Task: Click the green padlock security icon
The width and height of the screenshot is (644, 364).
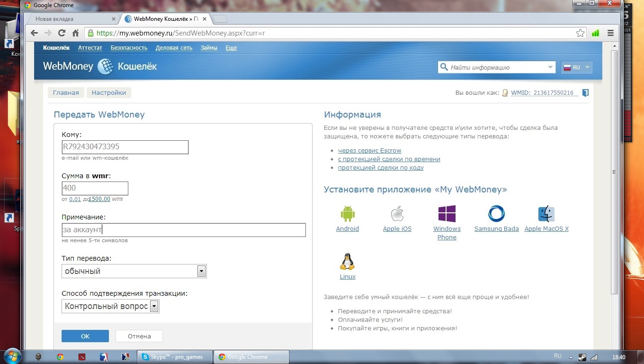Action: click(91, 33)
